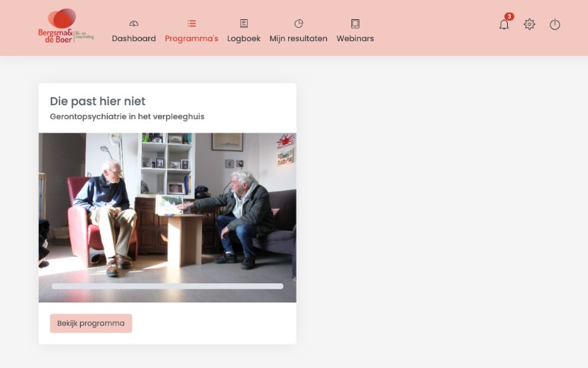Log out using the power icon

(555, 24)
